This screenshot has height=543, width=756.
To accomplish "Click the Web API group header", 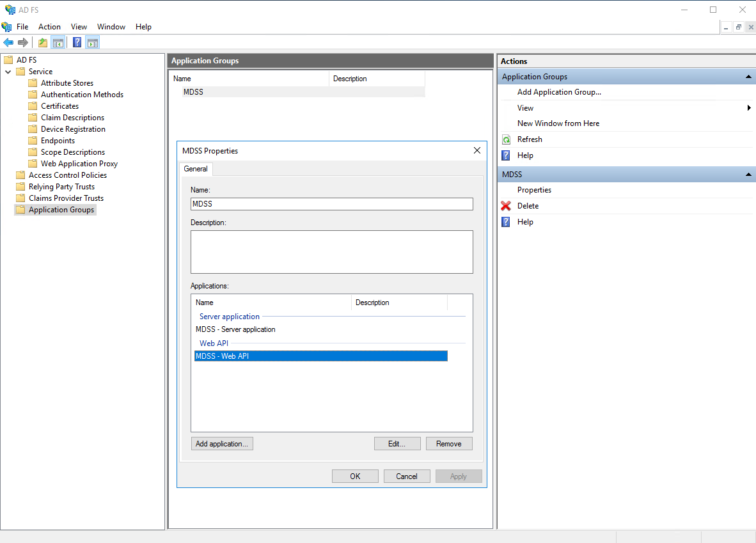I will pos(214,343).
